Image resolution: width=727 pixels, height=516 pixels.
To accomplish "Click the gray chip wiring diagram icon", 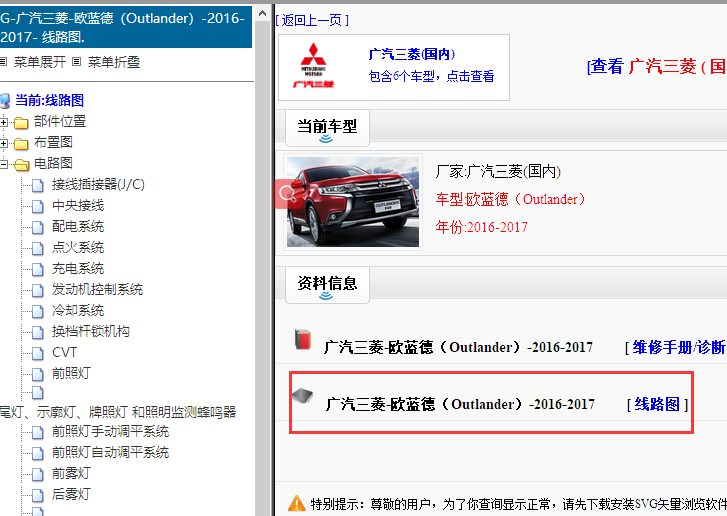I will 303,396.
